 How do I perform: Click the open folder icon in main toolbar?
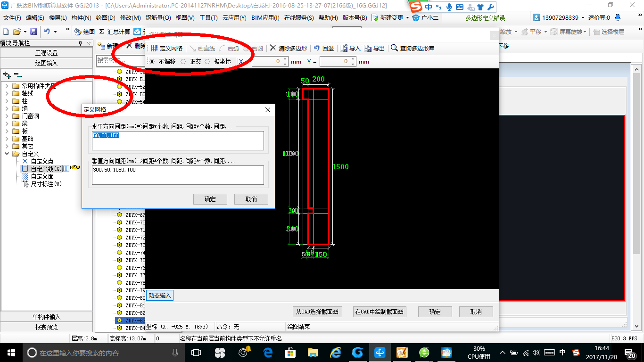(17, 32)
